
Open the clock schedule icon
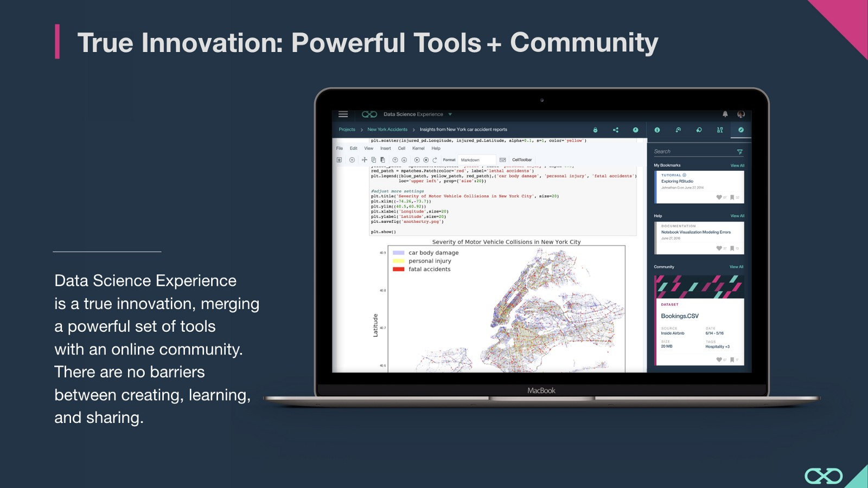(635, 130)
